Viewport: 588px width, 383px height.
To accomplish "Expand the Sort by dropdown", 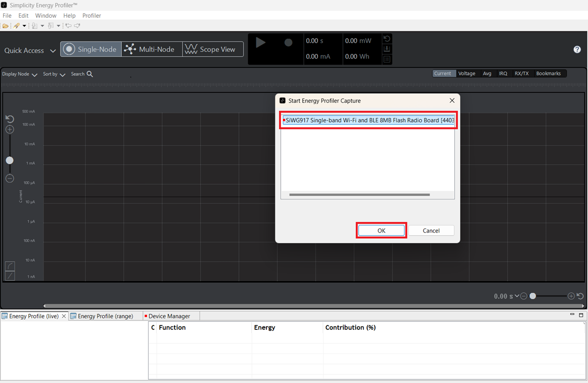I will tap(53, 74).
